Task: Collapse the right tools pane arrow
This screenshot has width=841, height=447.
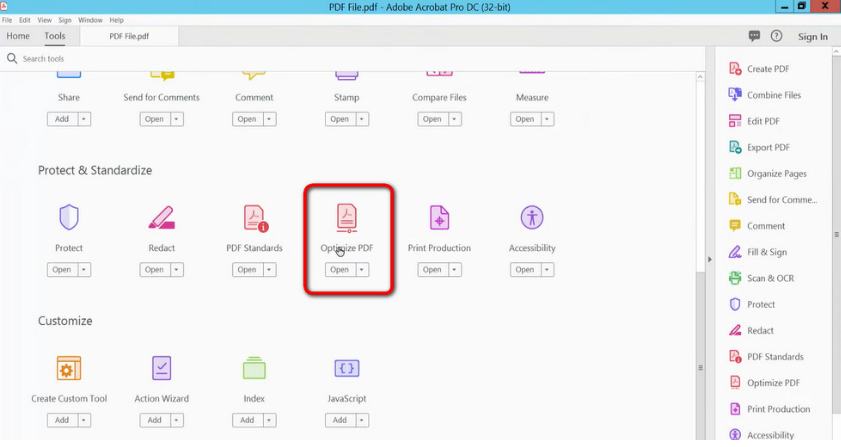Action: click(710, 260)
